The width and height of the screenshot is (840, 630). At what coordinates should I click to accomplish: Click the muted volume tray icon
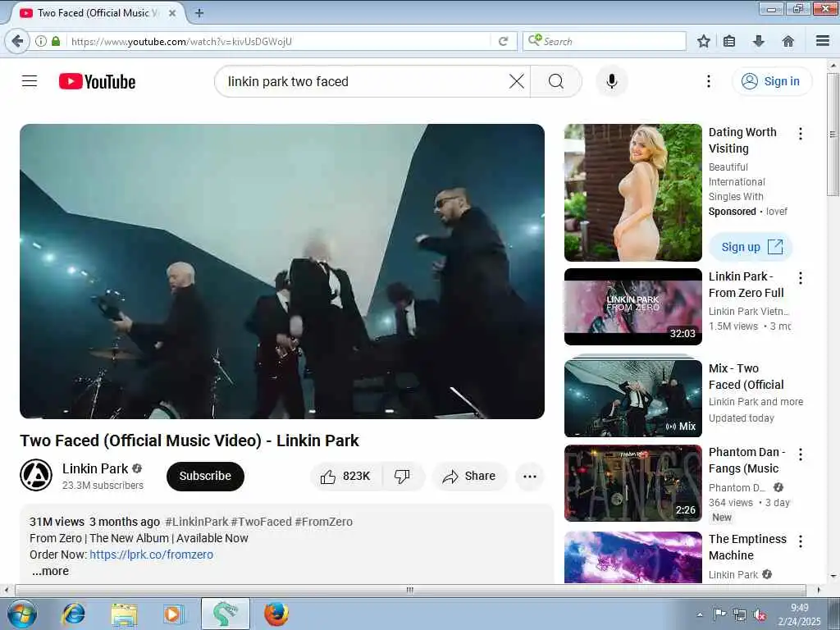[759, 615]
